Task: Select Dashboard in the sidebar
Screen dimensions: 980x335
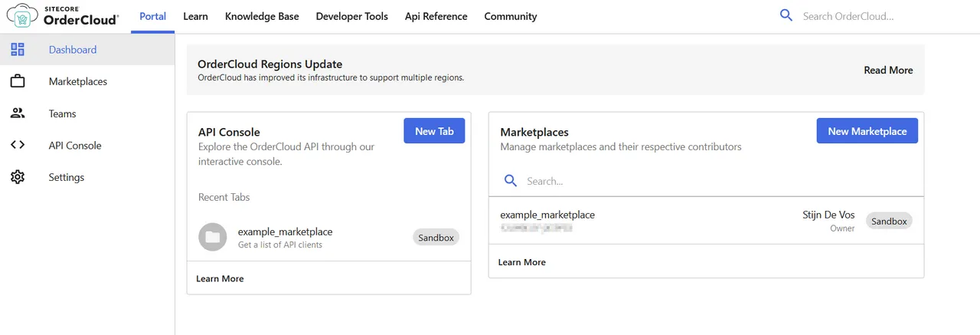Action: point(87,50)
